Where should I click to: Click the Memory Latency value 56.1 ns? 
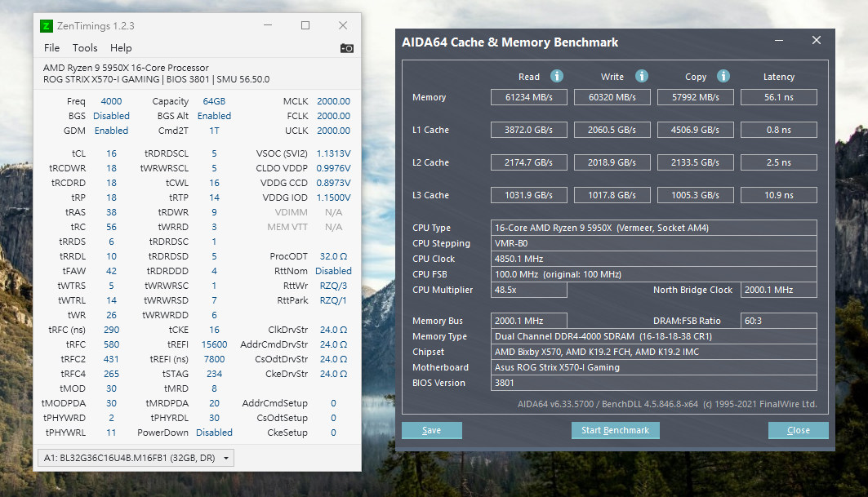click(x=779, y=97)
